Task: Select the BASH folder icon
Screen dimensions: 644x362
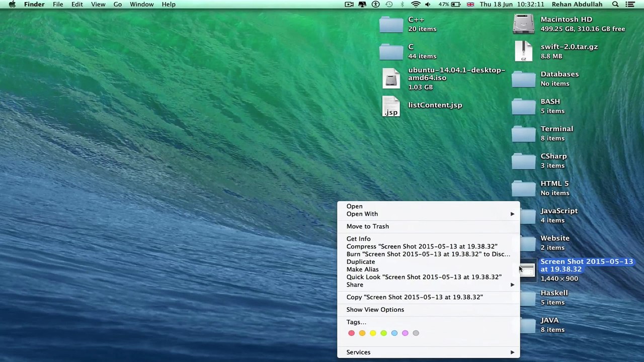Action: click(523, 106)
